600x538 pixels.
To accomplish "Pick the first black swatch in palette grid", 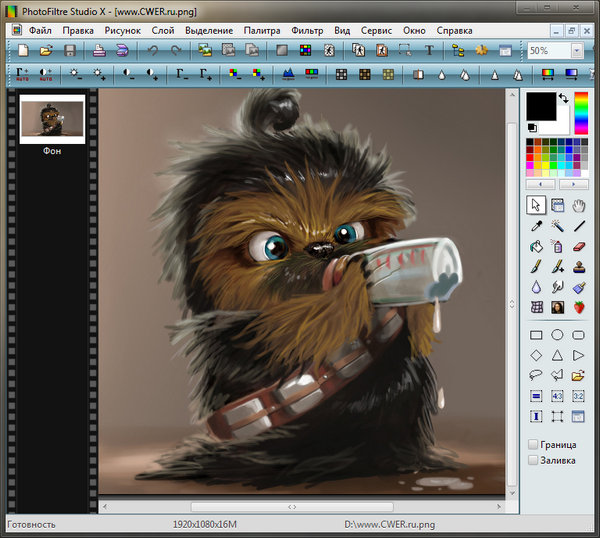I will point(530,142).
